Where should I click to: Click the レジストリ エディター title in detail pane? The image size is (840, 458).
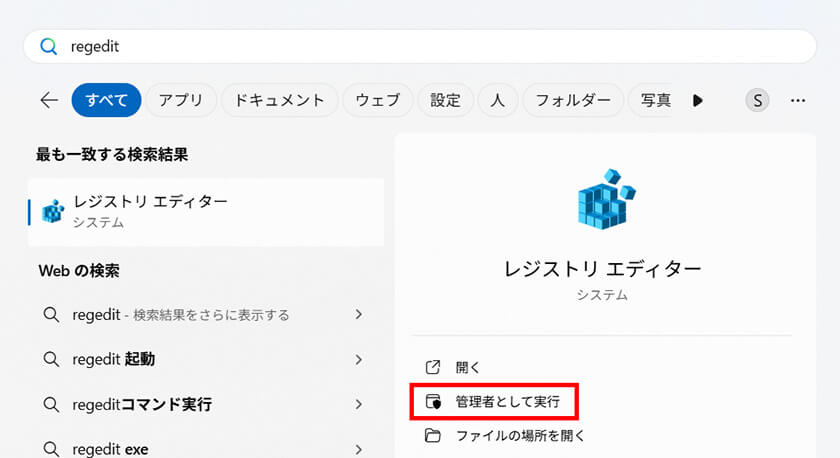tap(603, 269)
